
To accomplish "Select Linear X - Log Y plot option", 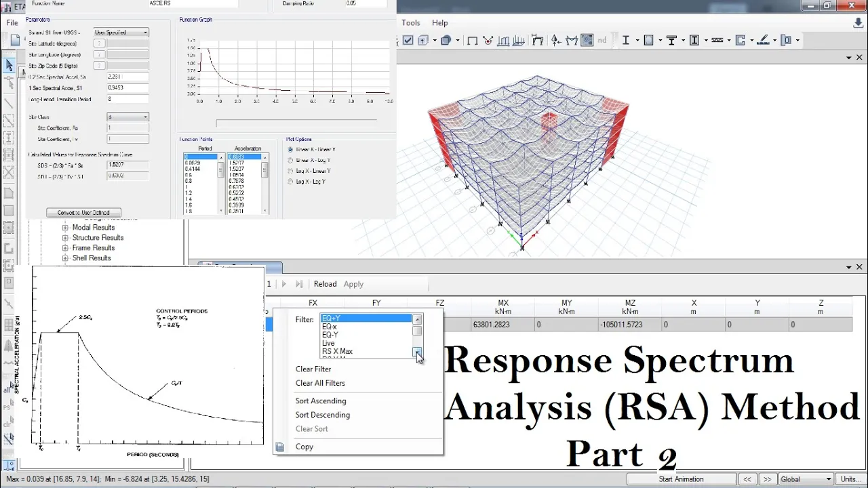I will tap(291, 161).
